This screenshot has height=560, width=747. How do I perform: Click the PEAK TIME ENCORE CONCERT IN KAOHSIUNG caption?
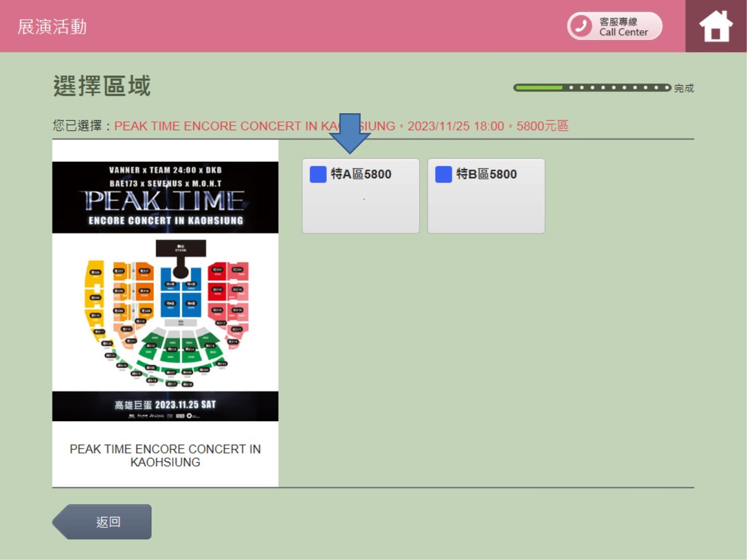coord(165,456)
